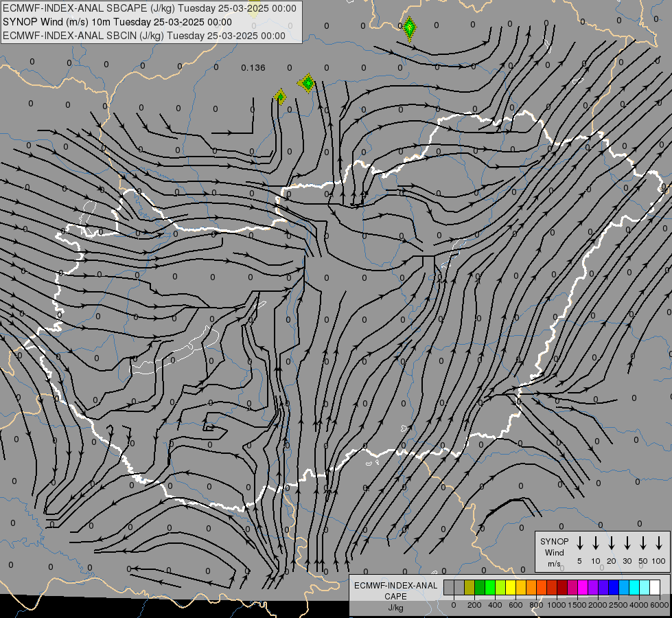Click the 5 m/s wind arrow in legend

click(579, 542)
